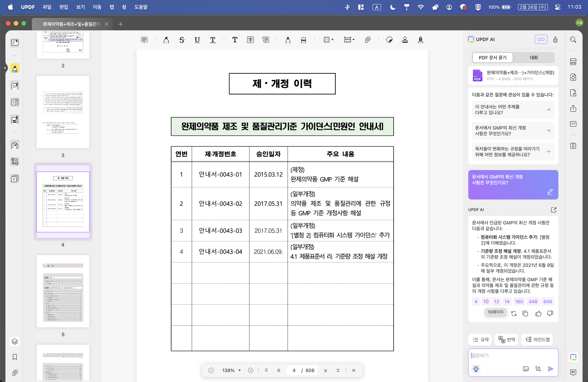Open the 파일 menu in menu bar

tap(47, 7)
